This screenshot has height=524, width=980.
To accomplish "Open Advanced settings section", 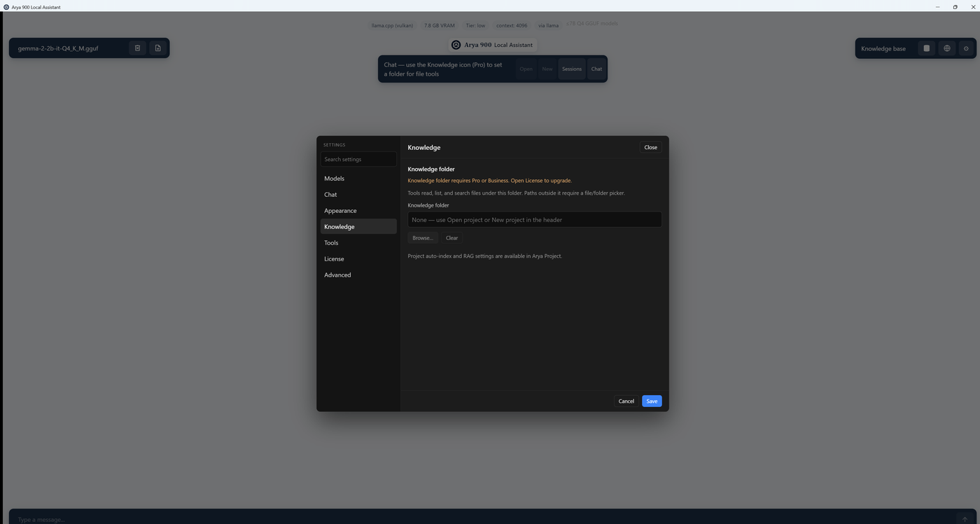I will (358, 275).
